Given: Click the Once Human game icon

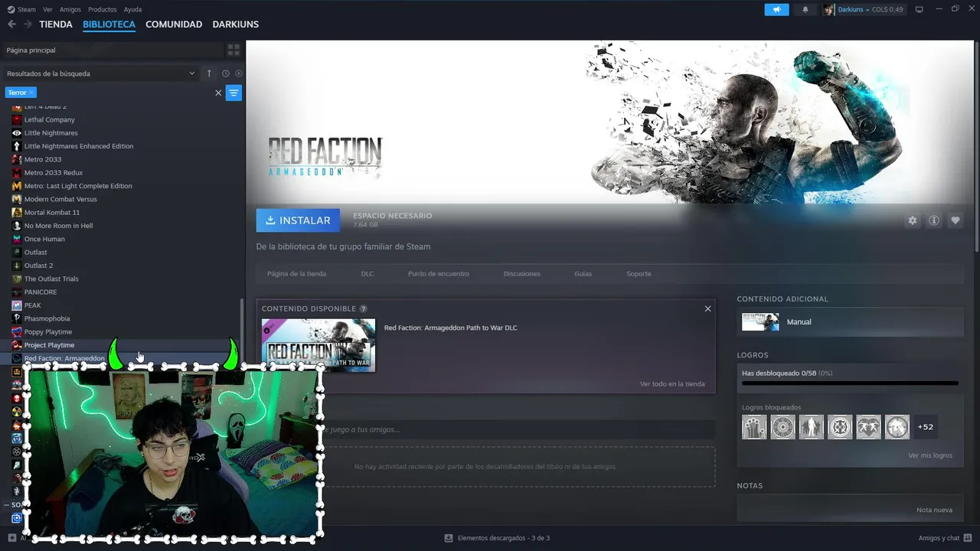Looking at the screenshot, I should tap(17, 239).
